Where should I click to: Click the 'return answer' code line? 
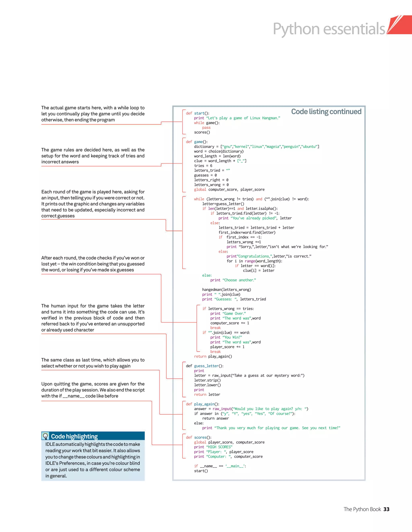tap(215, 419)
